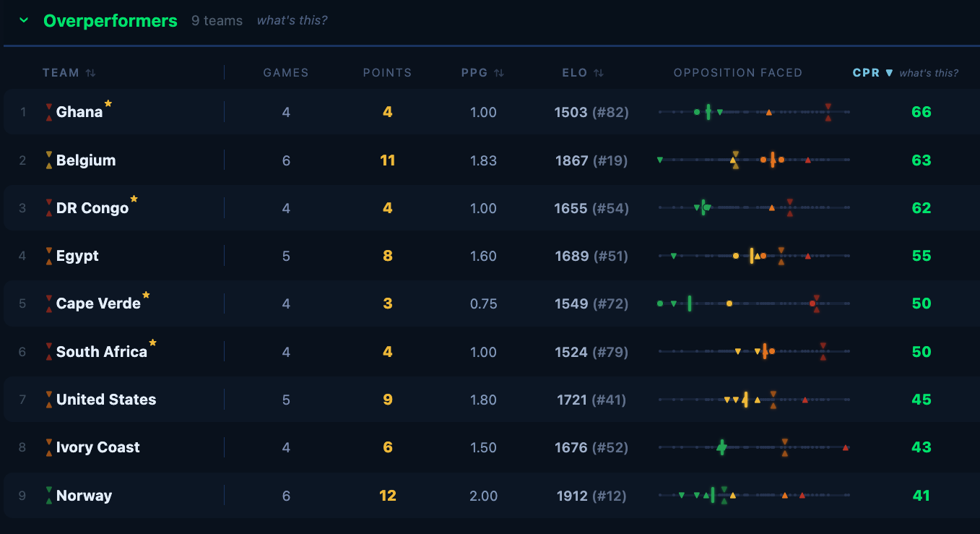Select the DR Congo team name
The height and width of the screenshot is (534, 980).
coord(92,208)
